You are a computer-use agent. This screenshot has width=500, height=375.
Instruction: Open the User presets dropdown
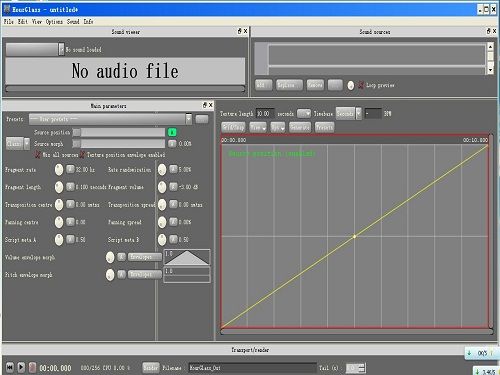[x=110, y=119]
